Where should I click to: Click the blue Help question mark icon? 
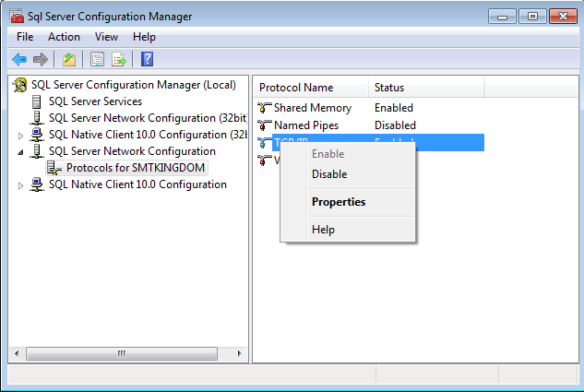coord(147,59)
